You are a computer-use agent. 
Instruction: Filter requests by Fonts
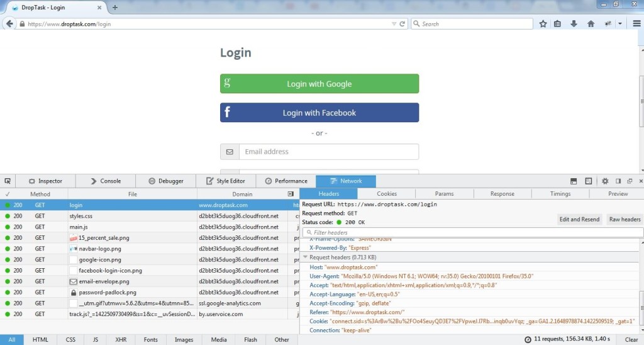point(151,340)
